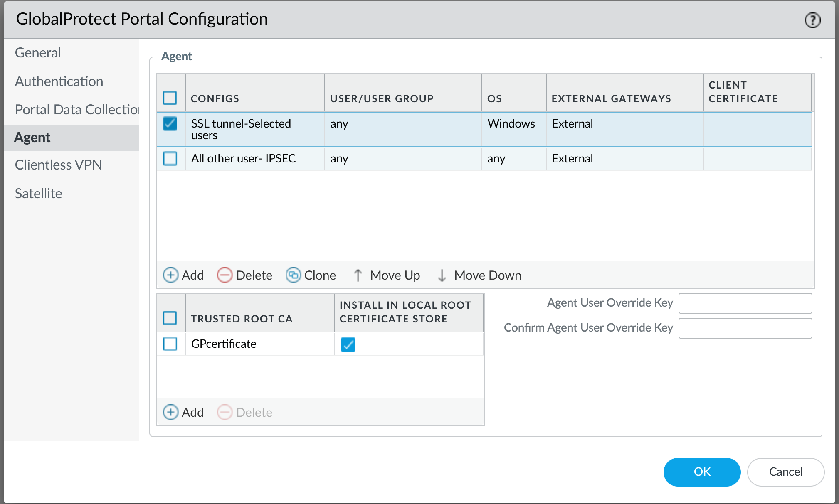The image size is (839, 504).
Task: Confirm the configuration with OK
Action: [x=701, y=472]
